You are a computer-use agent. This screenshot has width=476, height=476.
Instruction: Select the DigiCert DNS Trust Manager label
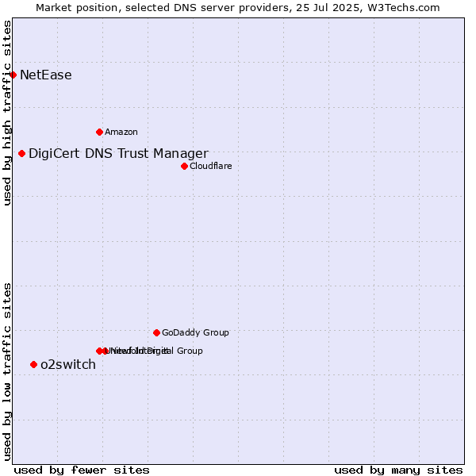click(x=119, y=154)
